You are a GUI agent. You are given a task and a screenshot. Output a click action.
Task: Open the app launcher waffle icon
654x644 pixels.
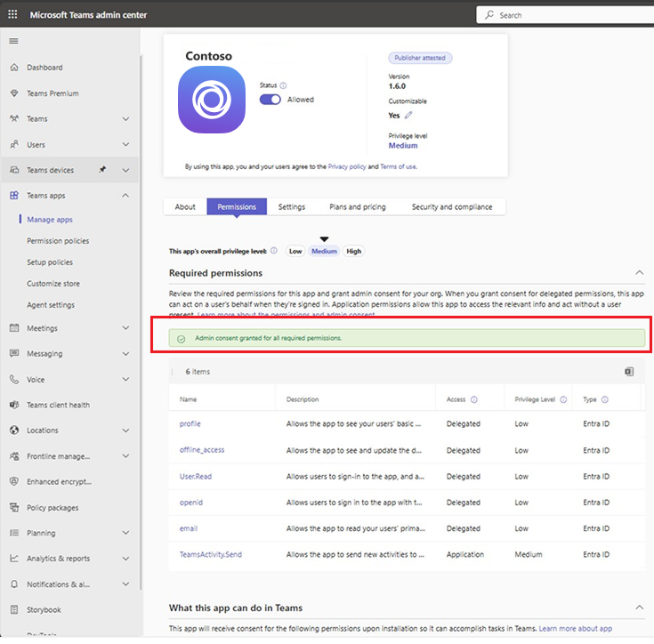(x=13, y=14)
